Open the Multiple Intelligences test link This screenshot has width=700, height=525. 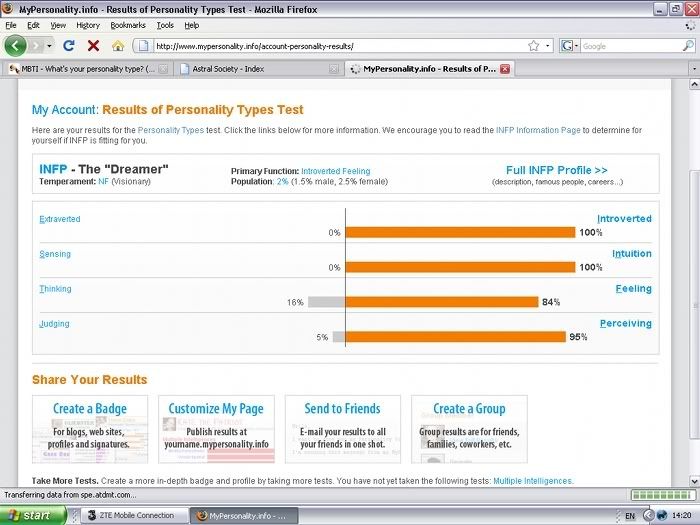pos(533,481)
